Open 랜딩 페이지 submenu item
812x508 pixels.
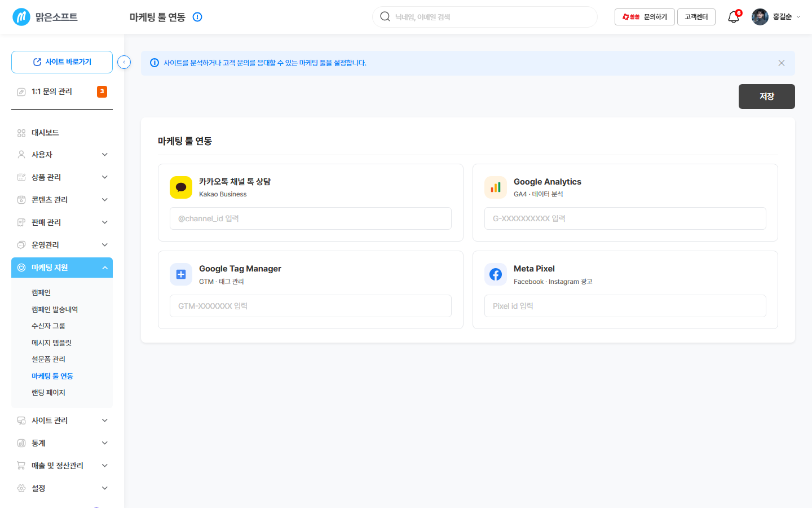(48, 392)
